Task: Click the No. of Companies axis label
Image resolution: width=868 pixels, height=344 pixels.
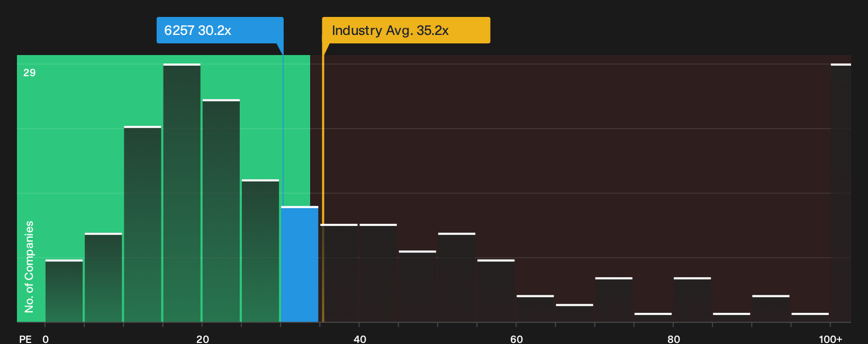Action: 29,267
